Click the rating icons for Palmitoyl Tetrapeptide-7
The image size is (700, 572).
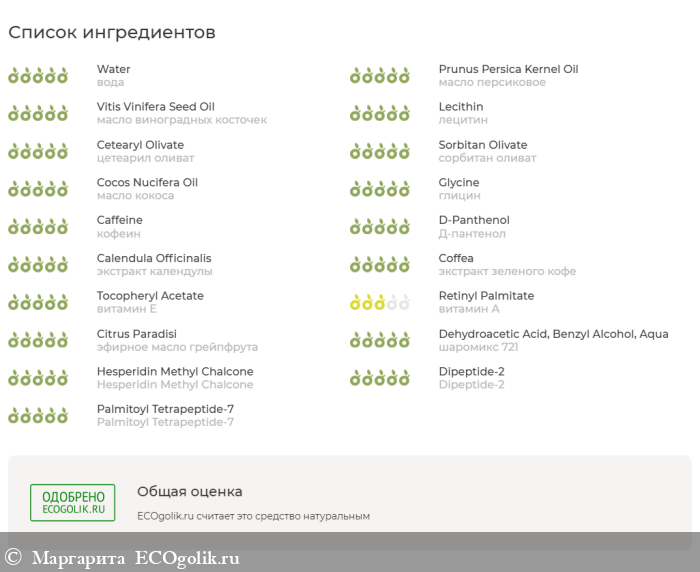pos(38,415)
